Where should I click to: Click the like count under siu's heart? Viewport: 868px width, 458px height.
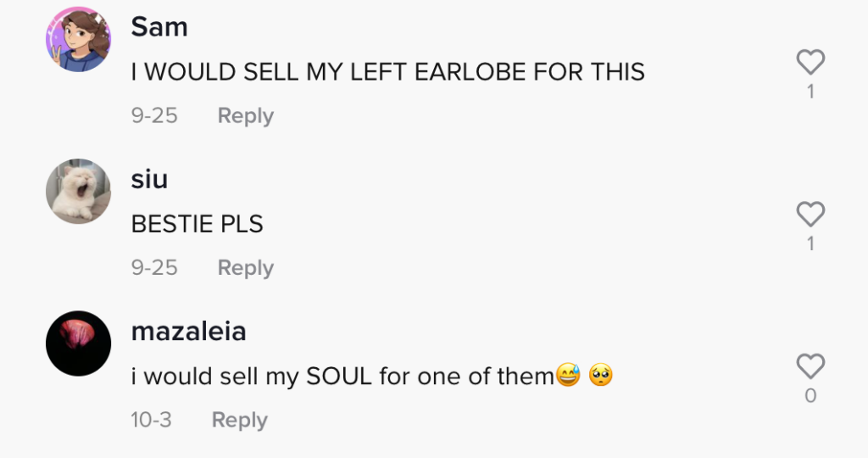[x=810, y=244]
